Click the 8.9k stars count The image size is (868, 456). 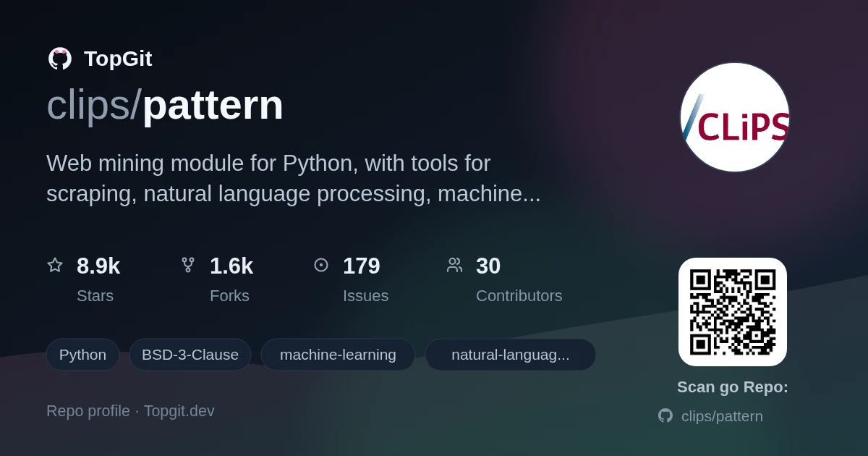[x=98, y=266]
